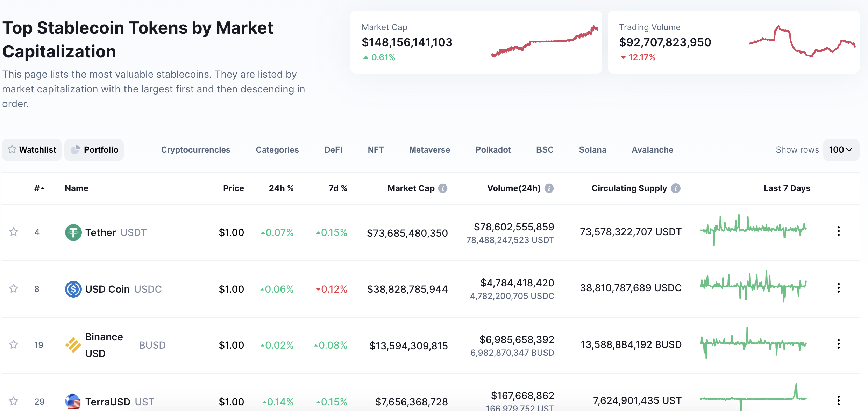Image resolution: width=868 pixels, height=411 pixels.
Task: Open the Watchlist button
Action: [x=32, y=150]
